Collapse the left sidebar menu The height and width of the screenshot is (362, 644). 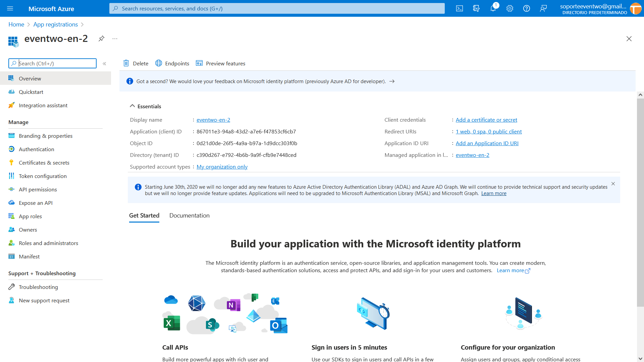click(104, 63)
